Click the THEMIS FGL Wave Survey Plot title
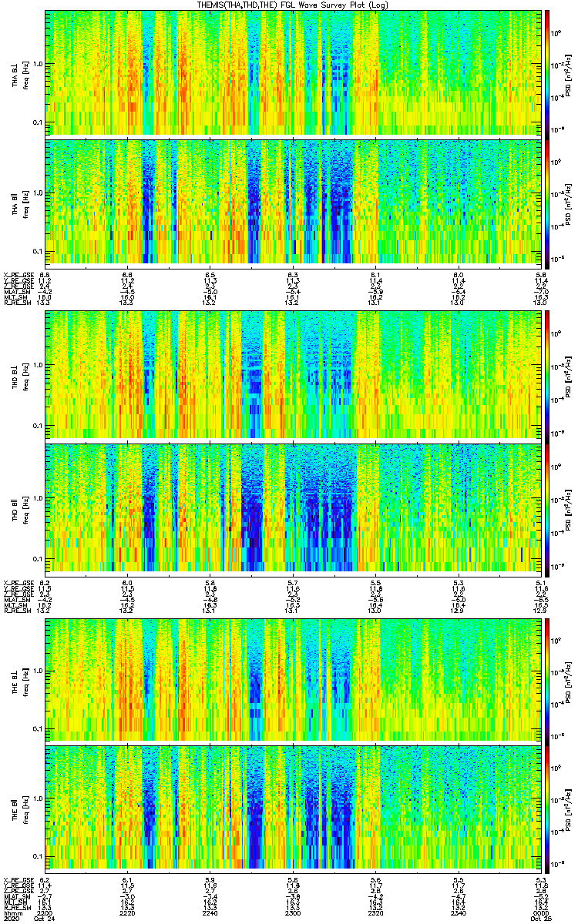This screenshot has width=578, height=924. click(292, 5)
